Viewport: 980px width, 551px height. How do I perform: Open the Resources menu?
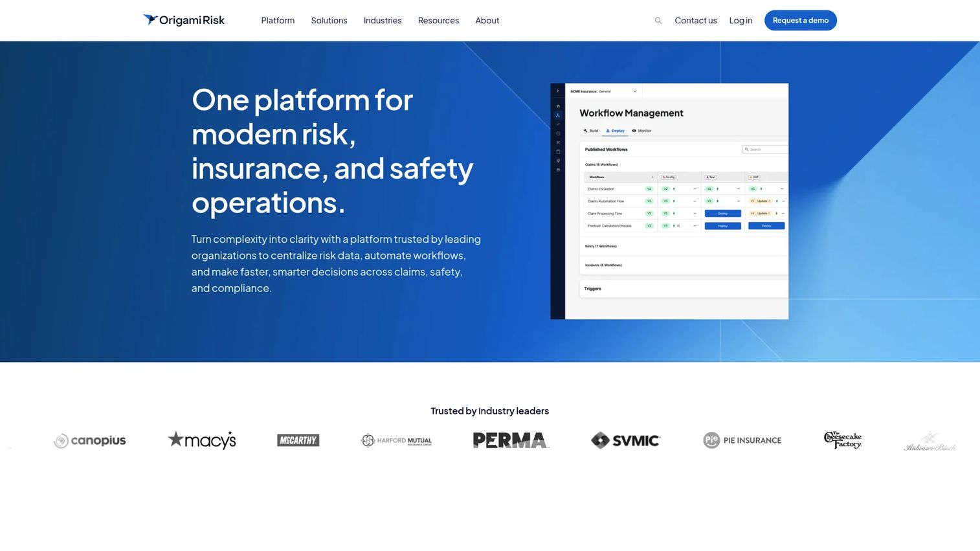point(438,21)
